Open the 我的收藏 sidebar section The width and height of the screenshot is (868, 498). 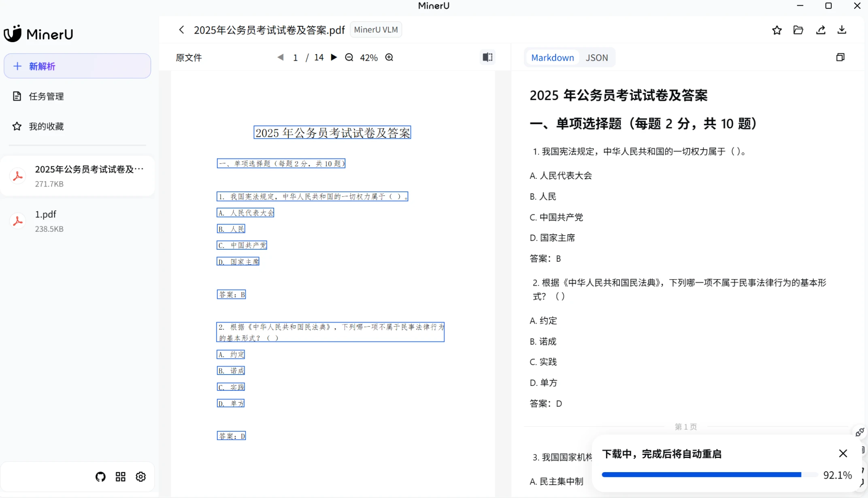pyautogui.click(x=46, y=126)
